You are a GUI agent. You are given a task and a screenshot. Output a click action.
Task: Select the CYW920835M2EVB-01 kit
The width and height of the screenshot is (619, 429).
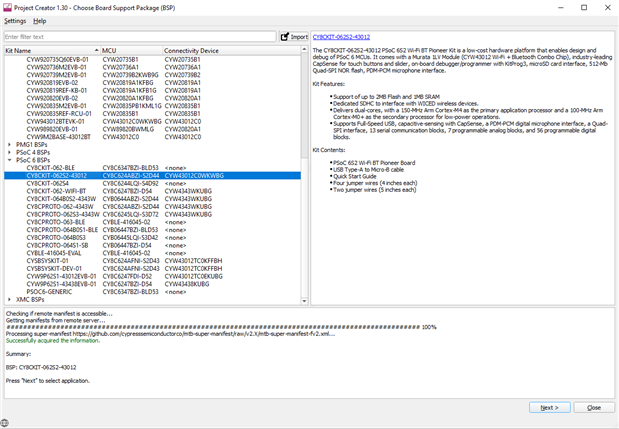[152, 106]
